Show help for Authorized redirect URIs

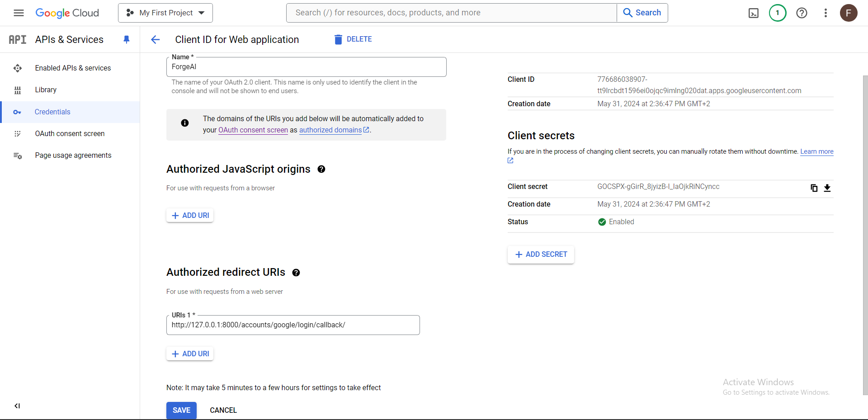[296, 273]
